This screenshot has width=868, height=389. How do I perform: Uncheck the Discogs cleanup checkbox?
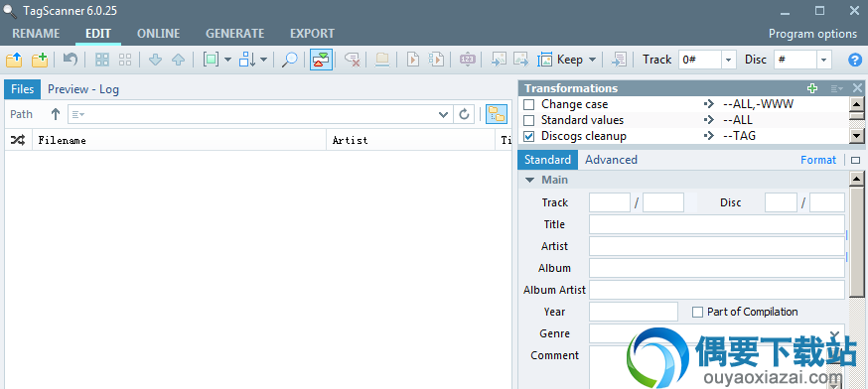click(x=529, y=136)
